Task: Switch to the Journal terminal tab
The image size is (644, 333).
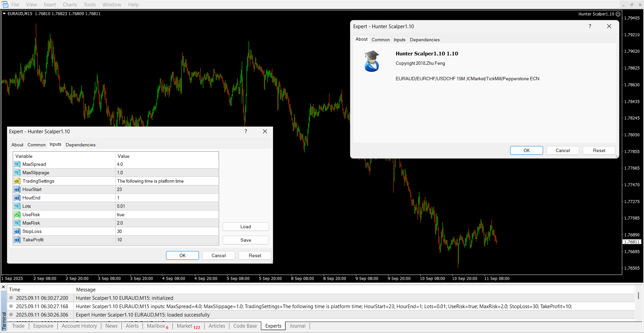Action: pos(297,326)
